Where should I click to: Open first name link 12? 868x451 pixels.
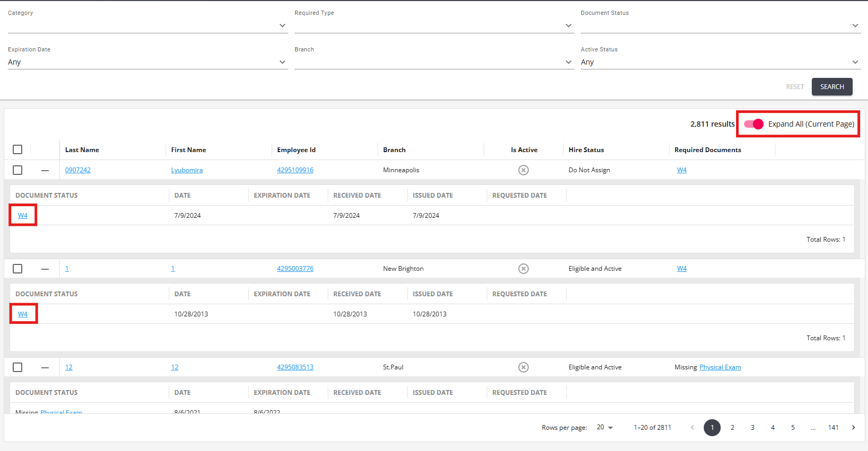tap(175, 367)
